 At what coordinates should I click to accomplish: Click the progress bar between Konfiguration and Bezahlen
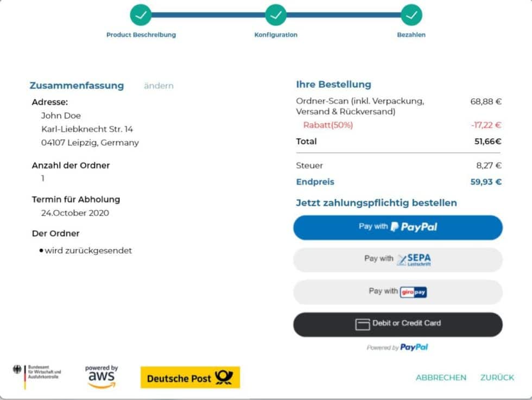(x=344, y=15)
